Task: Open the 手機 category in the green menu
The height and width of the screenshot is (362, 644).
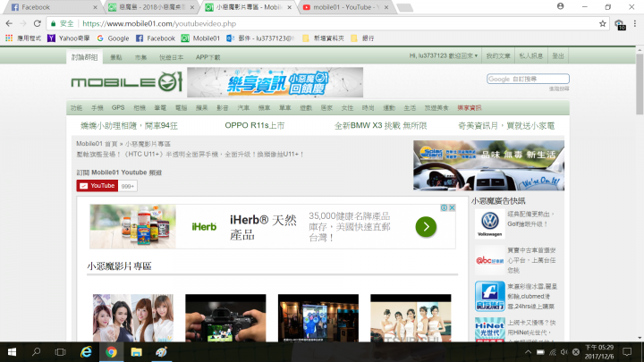Action: (97, 108)
